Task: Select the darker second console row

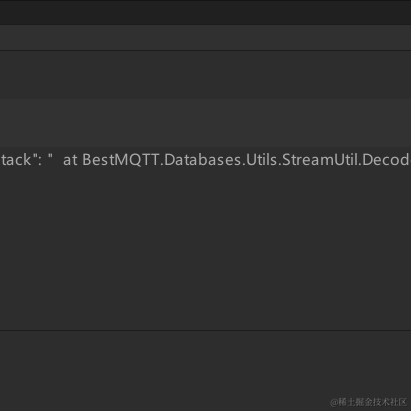Action: 205,75
